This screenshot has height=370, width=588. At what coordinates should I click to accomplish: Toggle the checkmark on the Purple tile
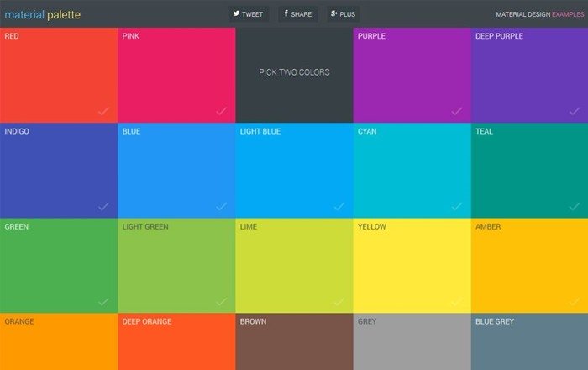(x=456, y=110)
